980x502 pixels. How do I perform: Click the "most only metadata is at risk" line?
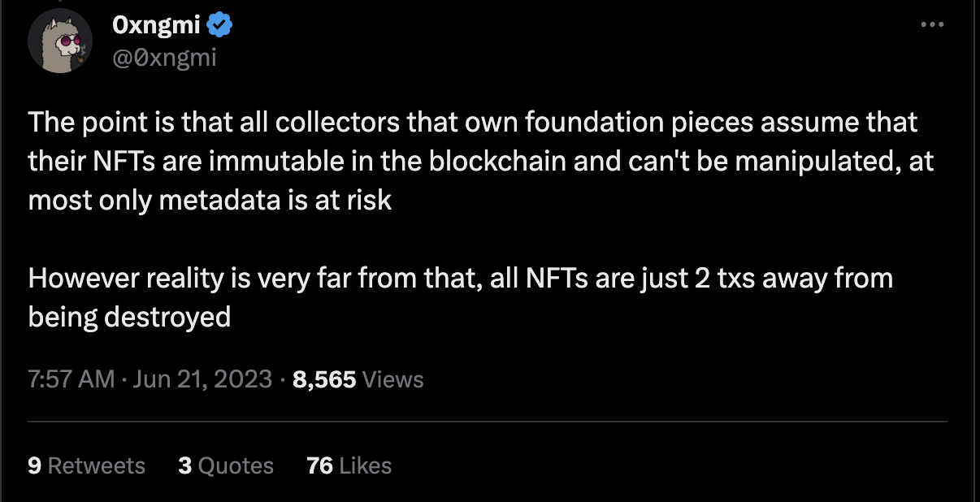[210, 201]
